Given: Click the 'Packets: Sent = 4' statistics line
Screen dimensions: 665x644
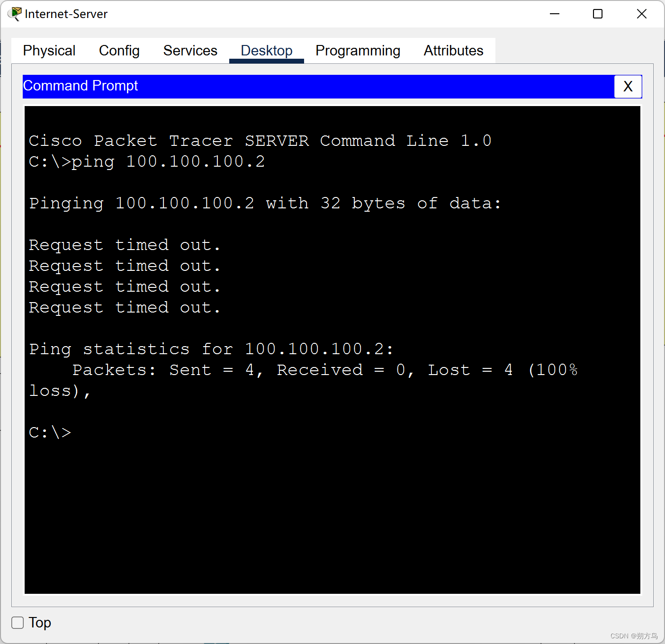Looking at the screenshot, I should (325, 370).
